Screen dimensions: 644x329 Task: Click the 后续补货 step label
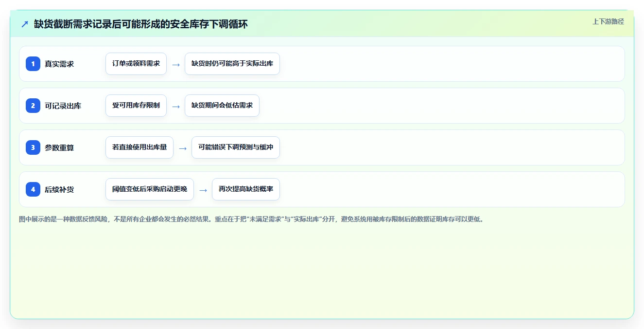pos(59,189)
